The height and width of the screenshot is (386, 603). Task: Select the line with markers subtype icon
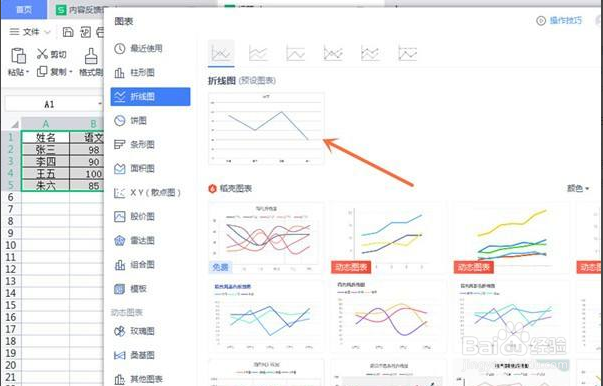pos(333,53)
